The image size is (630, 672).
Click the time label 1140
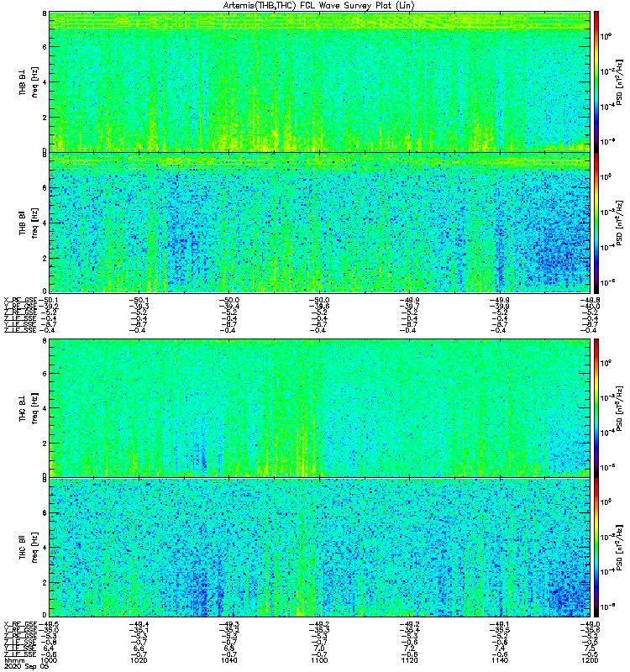click(x=500, y=660)
